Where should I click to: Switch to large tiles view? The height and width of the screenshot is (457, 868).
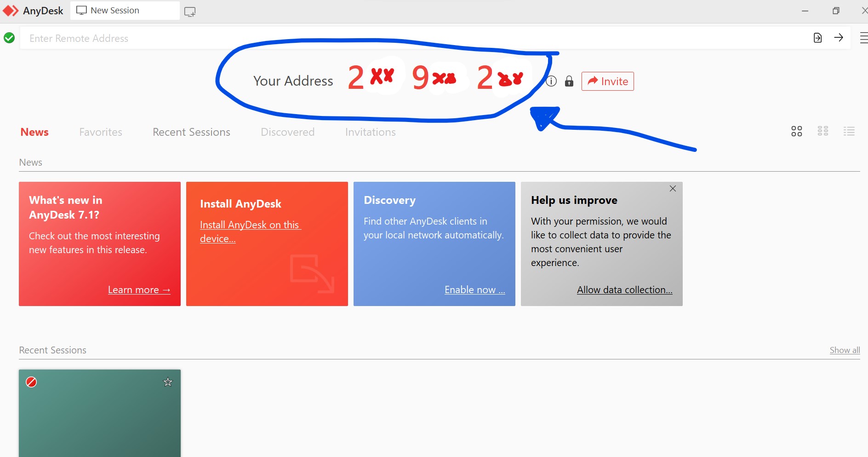pos(797,132)
